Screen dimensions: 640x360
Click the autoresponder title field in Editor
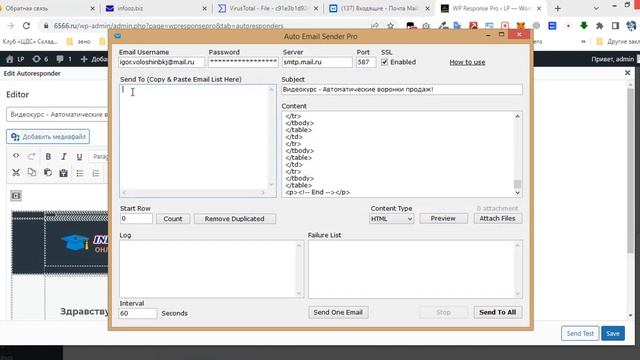(x=57, y=114)
